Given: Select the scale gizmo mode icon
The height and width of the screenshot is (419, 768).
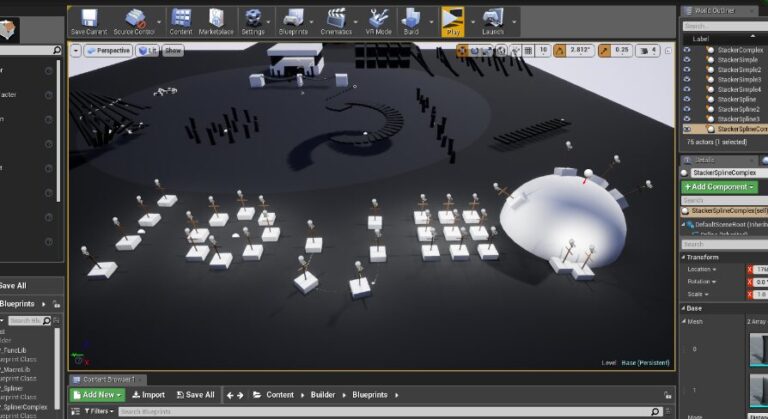Looking at the screenshot, I should pos(486,50).
